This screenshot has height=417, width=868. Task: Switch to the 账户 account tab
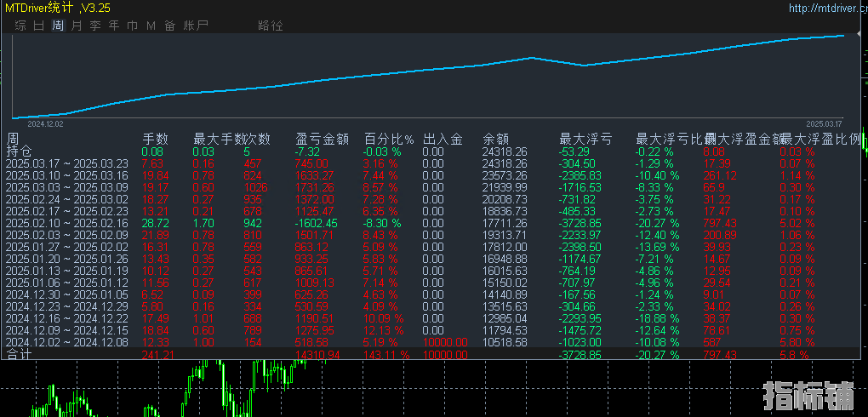pyautogui.click(x=196, y=26)
